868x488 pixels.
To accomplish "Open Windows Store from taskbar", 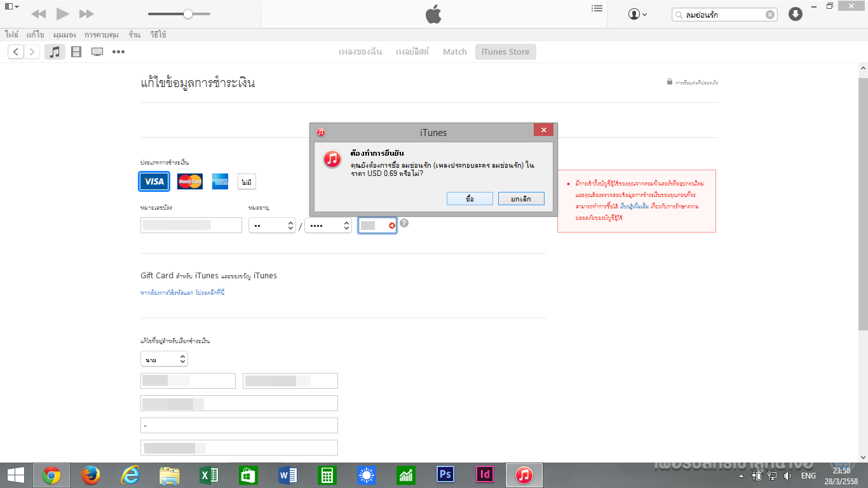I will [x=248, y=475].
